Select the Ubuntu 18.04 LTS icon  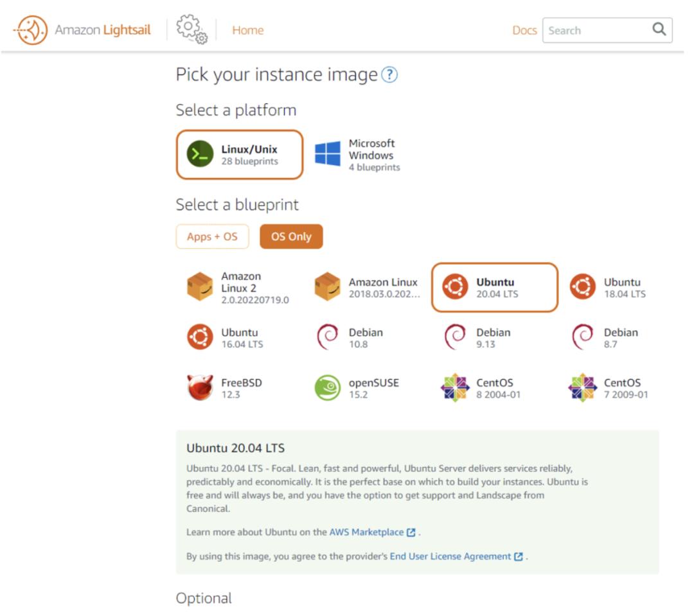coord(582,286)
